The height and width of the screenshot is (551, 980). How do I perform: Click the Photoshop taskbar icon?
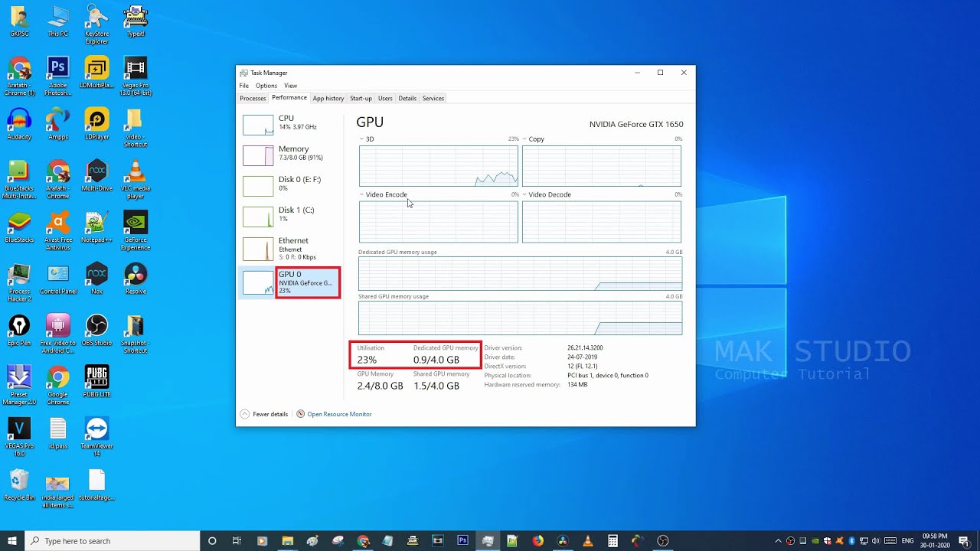pos(462,541)
